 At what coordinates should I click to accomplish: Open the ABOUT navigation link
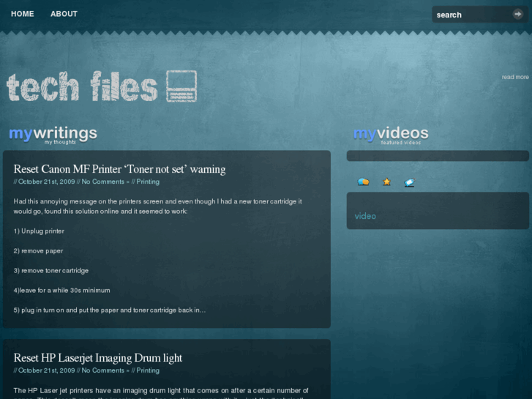point(64,14)
